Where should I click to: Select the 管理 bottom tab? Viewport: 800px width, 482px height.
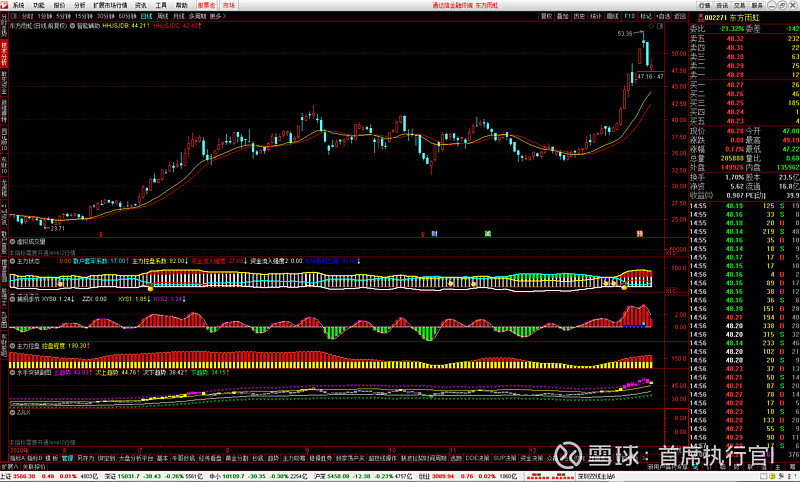[67, 458]
